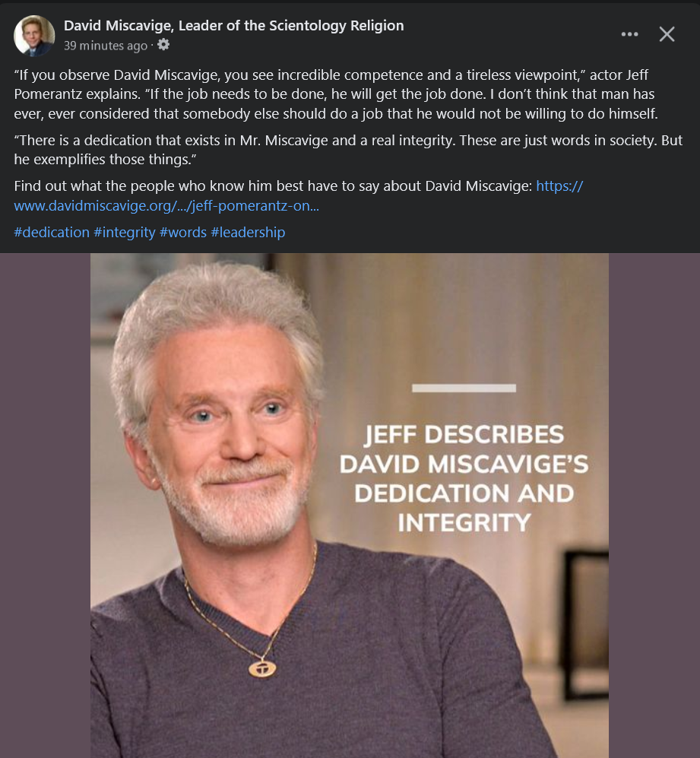Open the page name David Miscavige, Leader
The image size is (700, 758).
pos(233,25)
